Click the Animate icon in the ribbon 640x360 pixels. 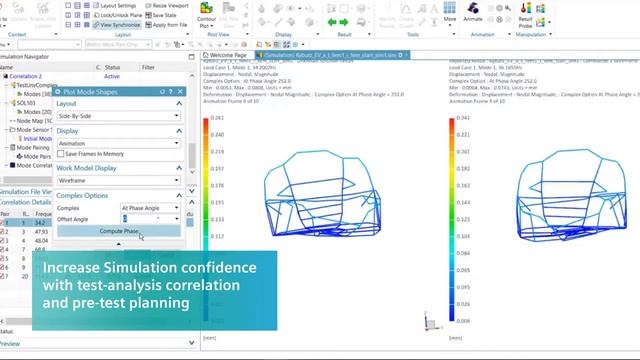coord(473,12)
